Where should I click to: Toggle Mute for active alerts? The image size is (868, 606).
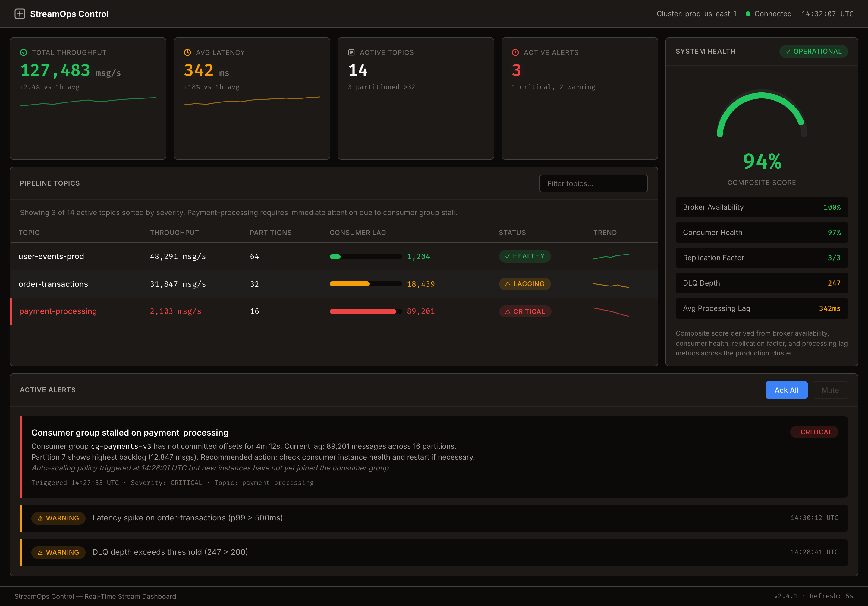click(830, 390)
